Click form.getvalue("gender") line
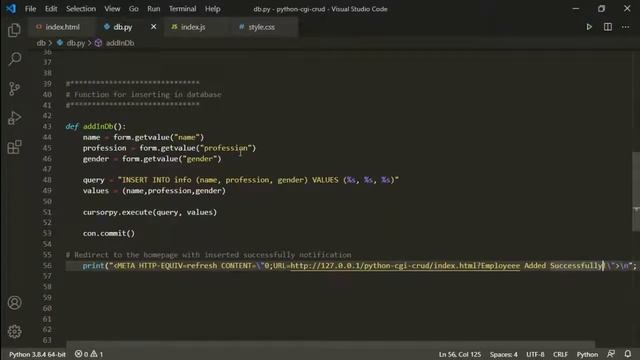This screenshot has height=360, width=640. 152,159
